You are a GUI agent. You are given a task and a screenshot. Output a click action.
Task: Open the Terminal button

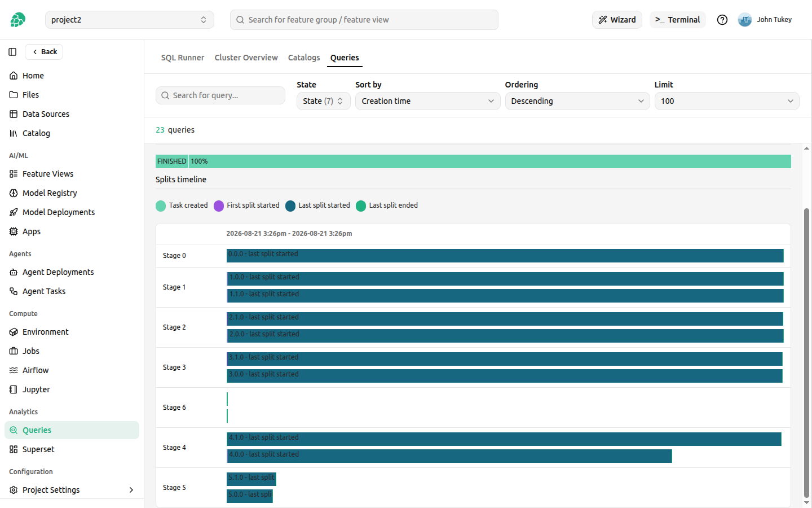pyautogui.click(x=678, y=20)
